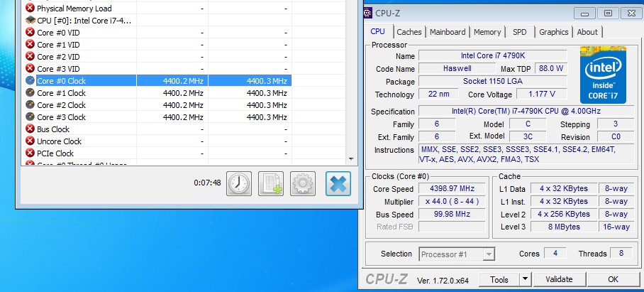Expand the Tools dropdown arrow
This screenshot has height=292, width=644.
click(x=525, y=279)
